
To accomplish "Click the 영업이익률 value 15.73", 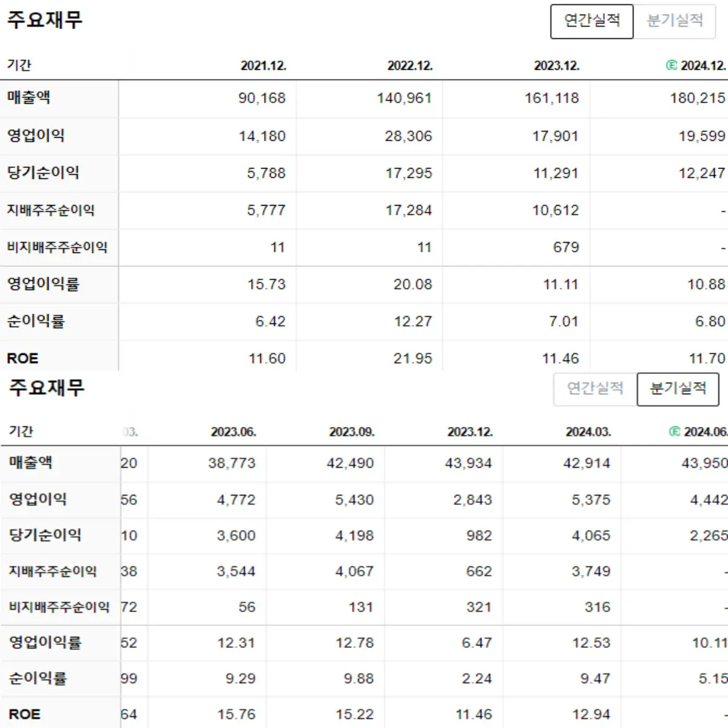I will pos(266,285).
